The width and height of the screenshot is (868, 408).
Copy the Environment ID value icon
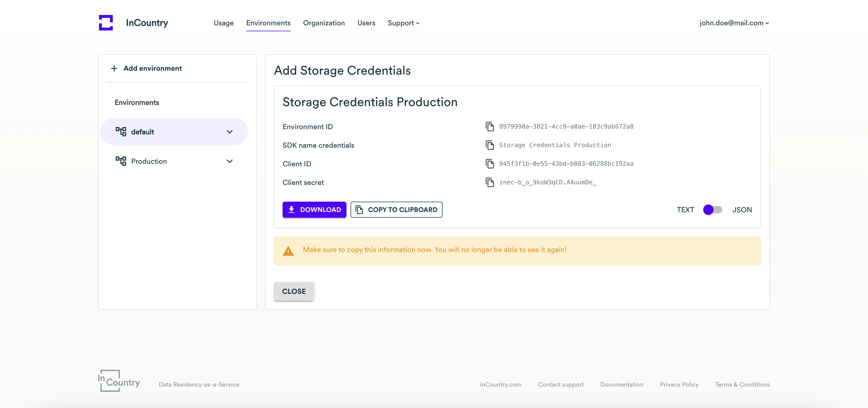pyautogui.click(x=489, y=127)
